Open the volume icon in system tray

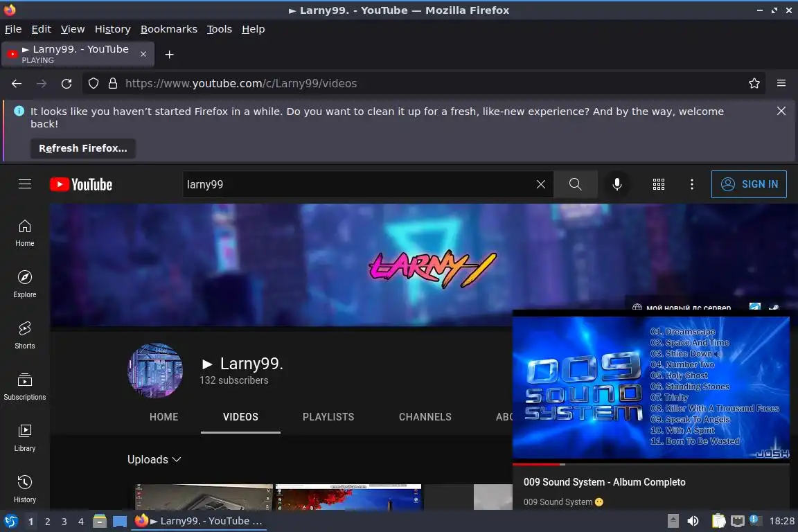pos(693,521)
